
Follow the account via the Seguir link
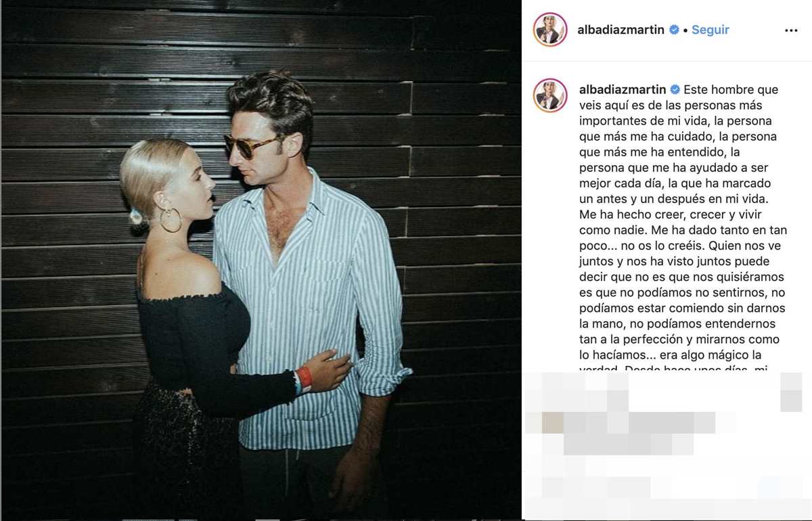point(710,30)
